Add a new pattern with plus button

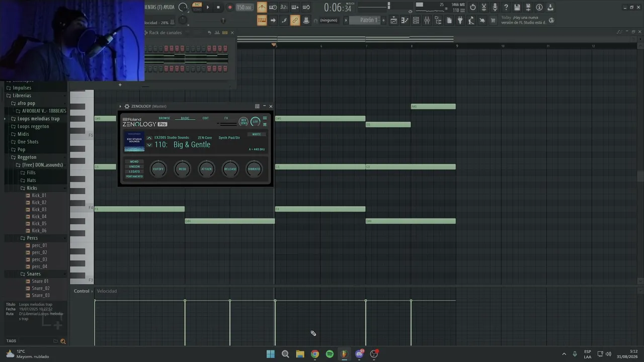tap(383, 20)
